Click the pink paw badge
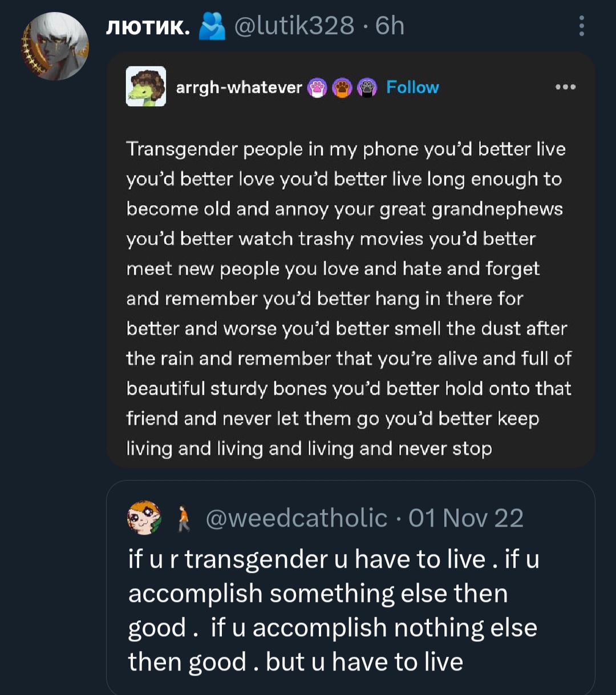Viewport: 616px width, 695px height. (x=316, y=88)
